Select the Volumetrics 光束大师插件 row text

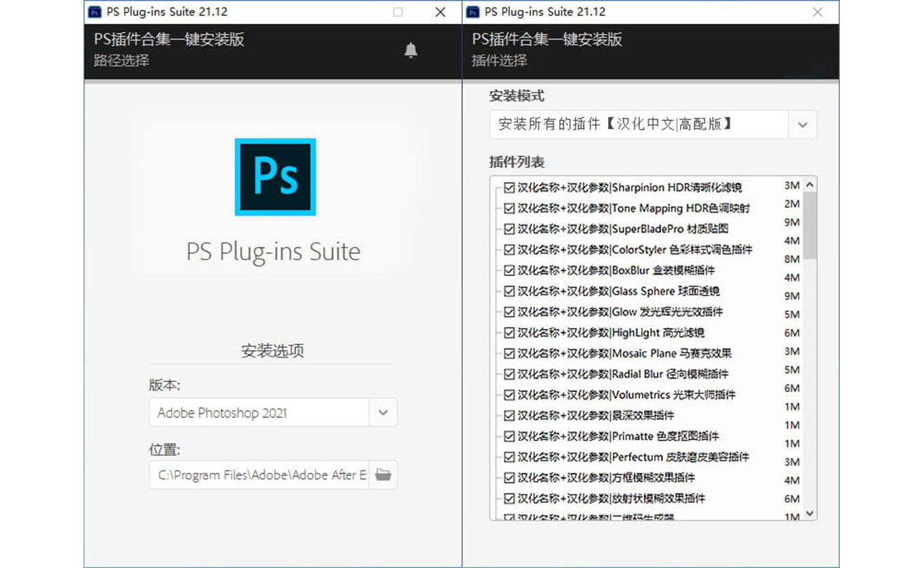pyautogui.click(x=626, y=395)
